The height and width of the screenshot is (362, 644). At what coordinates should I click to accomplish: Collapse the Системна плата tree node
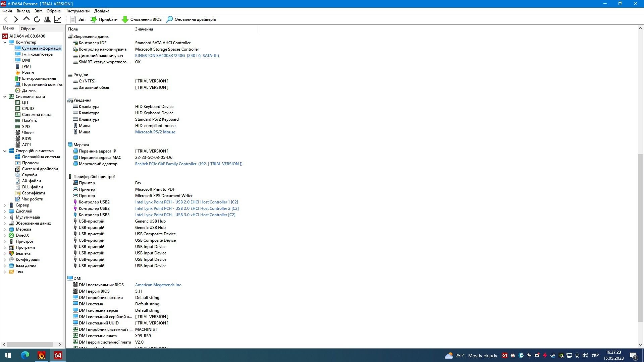[5, 97]
